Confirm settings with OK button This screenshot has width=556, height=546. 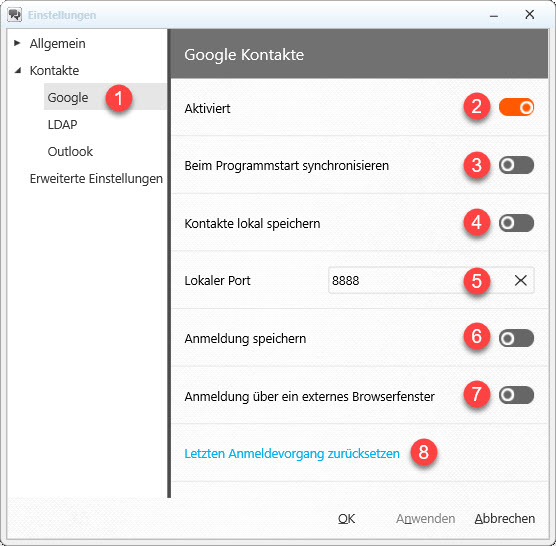pyautogui.click(x=346, y=519)
